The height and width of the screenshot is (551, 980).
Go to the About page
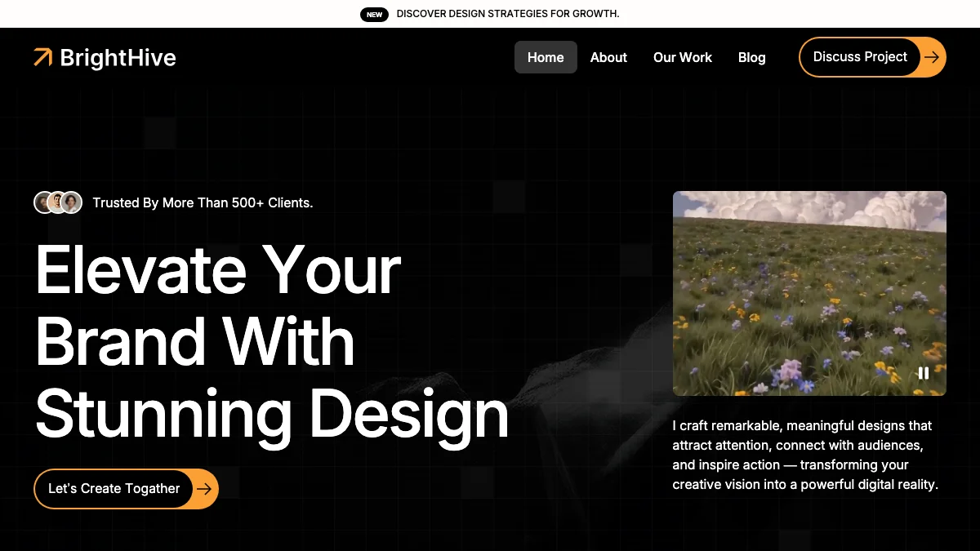pyautogui.click(x=608, y=57)
